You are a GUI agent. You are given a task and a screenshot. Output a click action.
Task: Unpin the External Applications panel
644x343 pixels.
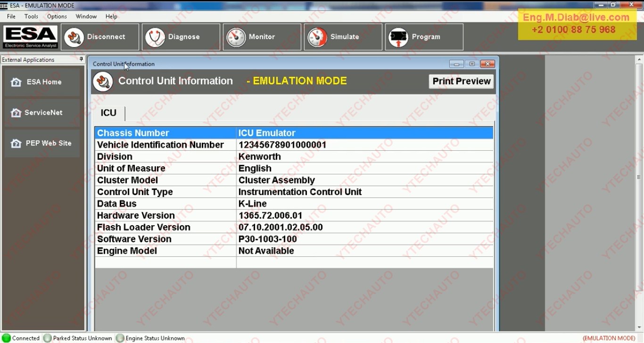click(82, 59)
